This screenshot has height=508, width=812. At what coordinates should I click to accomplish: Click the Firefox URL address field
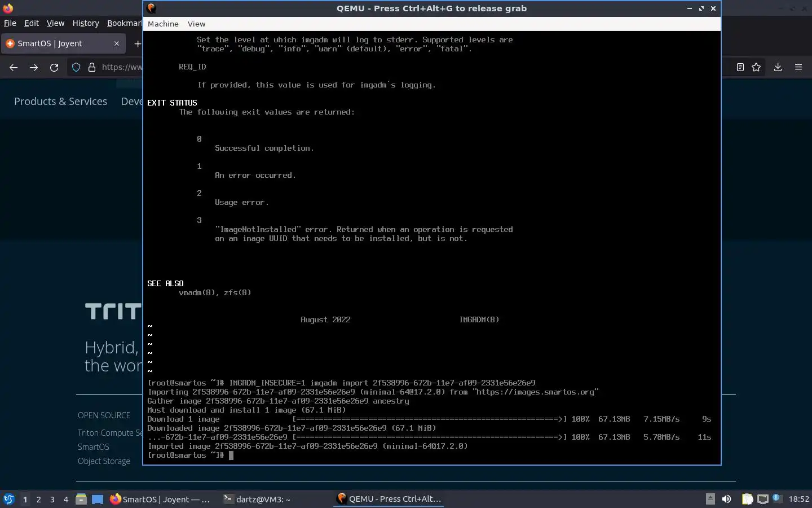(x=122, y=67)
